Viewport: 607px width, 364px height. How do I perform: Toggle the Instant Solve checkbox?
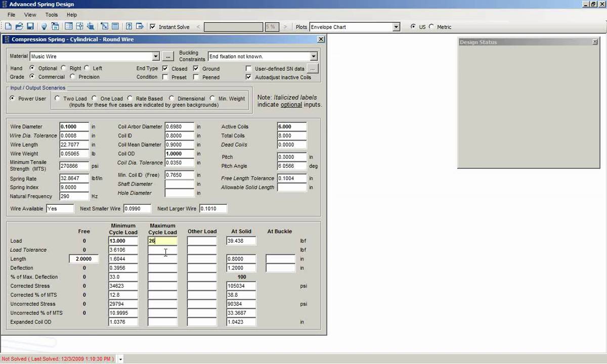click(x=153, y=27)
